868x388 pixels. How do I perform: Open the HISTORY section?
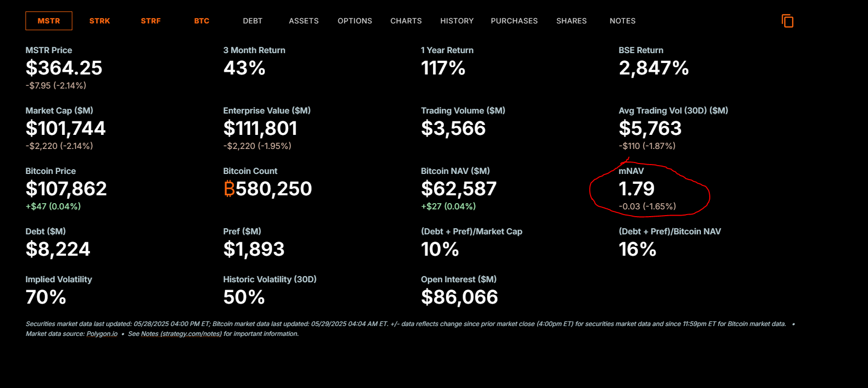point(457,21)
